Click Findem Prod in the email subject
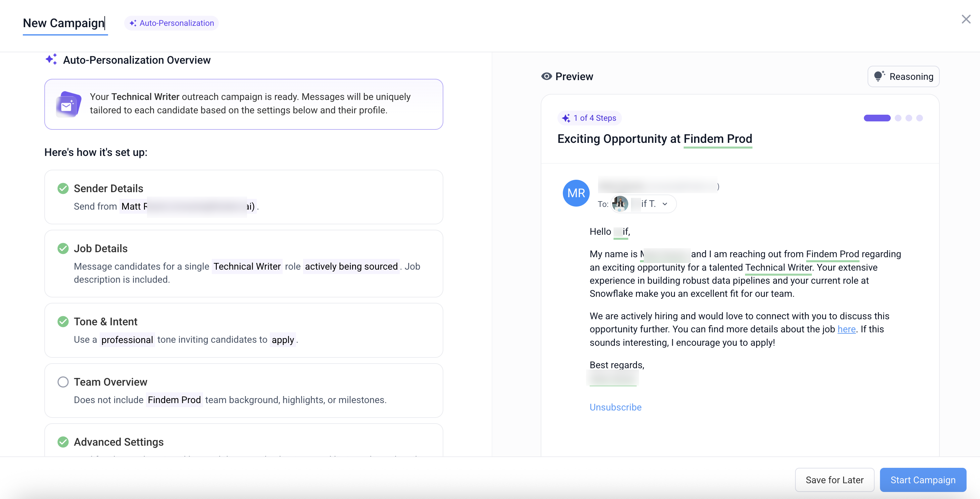The height and width of the screenshot is (499, 980). (x=718, y=139)
